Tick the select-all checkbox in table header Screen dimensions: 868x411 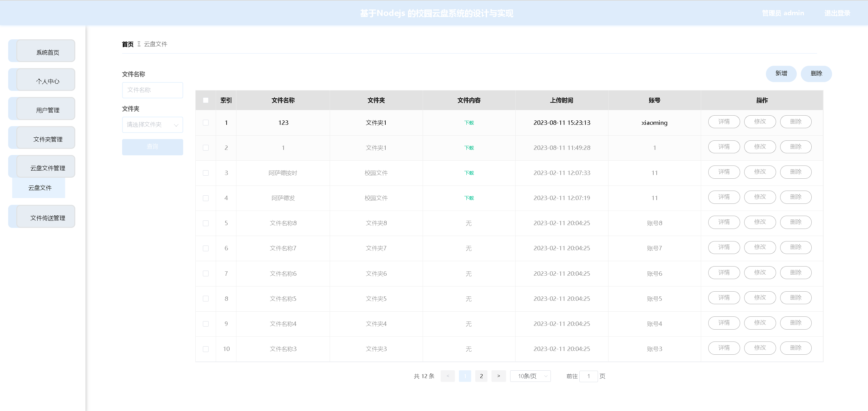point(206,100)
